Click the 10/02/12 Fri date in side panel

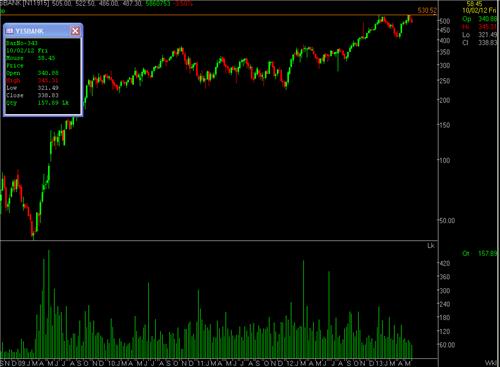coord(479,11)
